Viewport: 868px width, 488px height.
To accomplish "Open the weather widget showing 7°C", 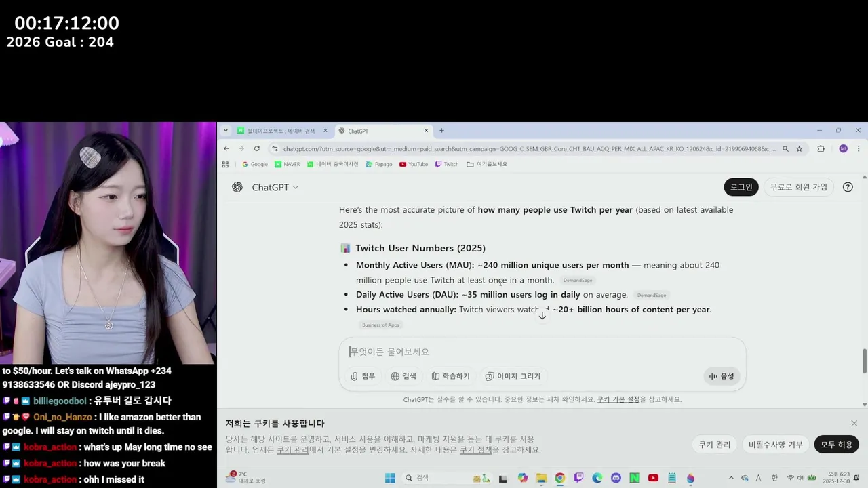I will click(244, 478).
